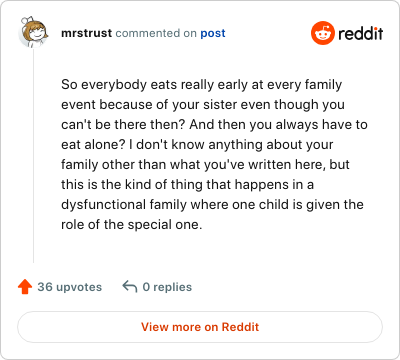
Task: Click the comment line starting 'So everybody eats'
Action: (x=201, y=85)
